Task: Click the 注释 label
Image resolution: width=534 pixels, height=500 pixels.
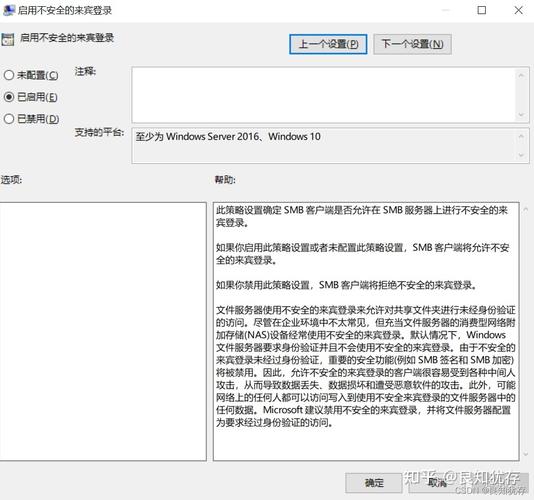Action: [x=85, y=72]
